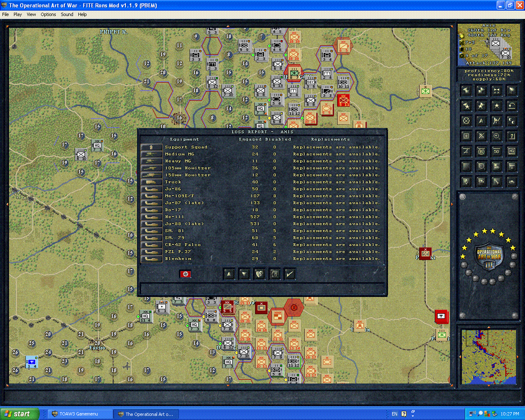
Task: Click the EN language indicator
Action: pyautogui.click(x=395, y=414)
